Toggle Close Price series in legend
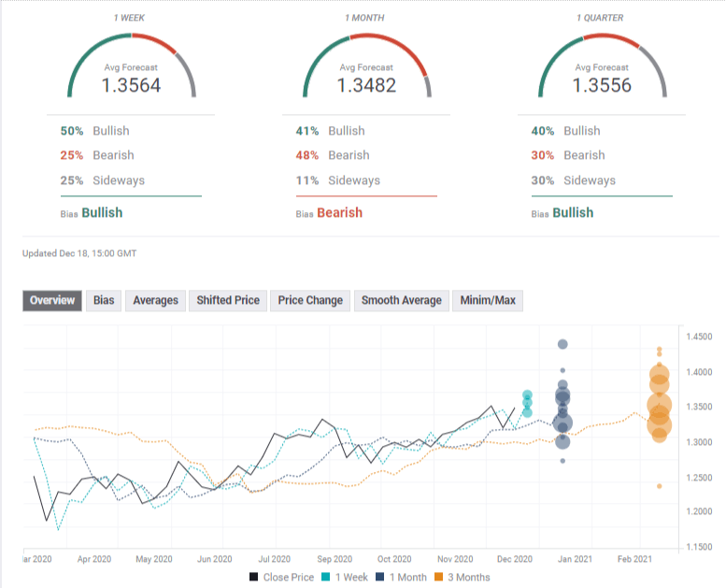This screenshot has width=726, height=588. [281, 577]
